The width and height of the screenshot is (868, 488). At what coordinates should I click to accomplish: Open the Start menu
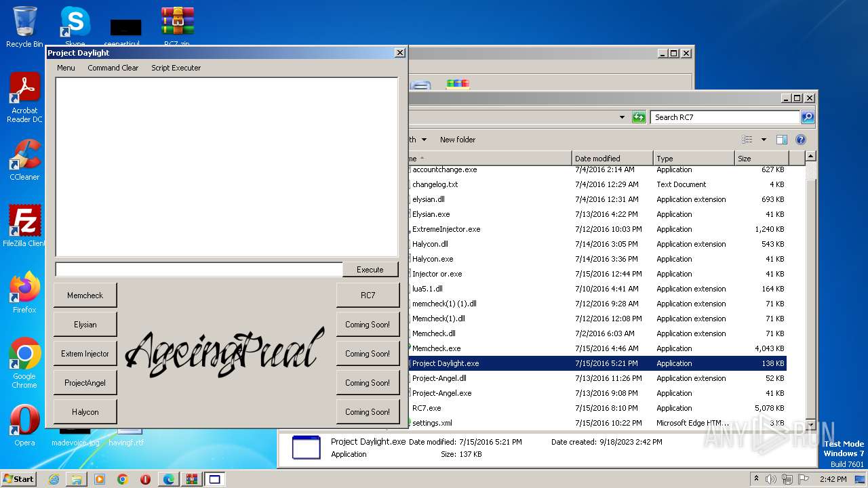pyautogui.click(x=18, y=479)
